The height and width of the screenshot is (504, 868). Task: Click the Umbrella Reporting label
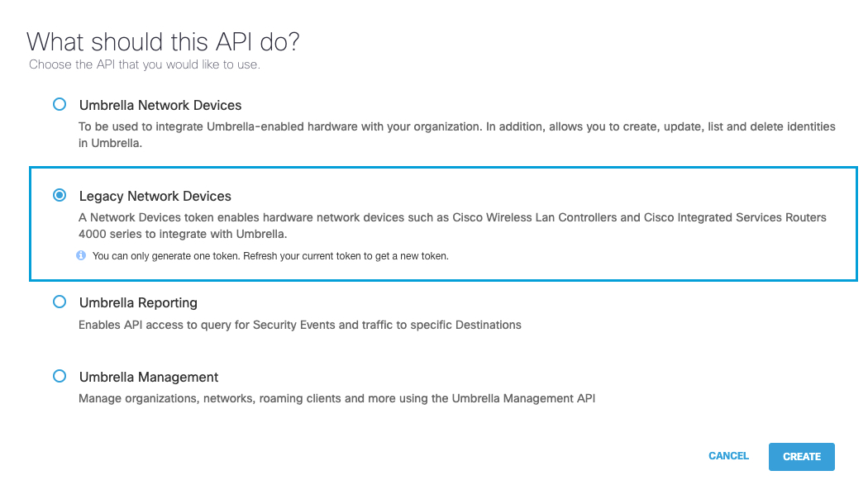(x=138, y=302)
